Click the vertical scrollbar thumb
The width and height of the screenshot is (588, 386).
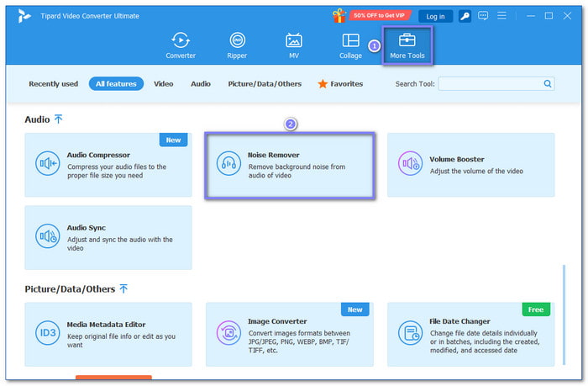point(564,315)
